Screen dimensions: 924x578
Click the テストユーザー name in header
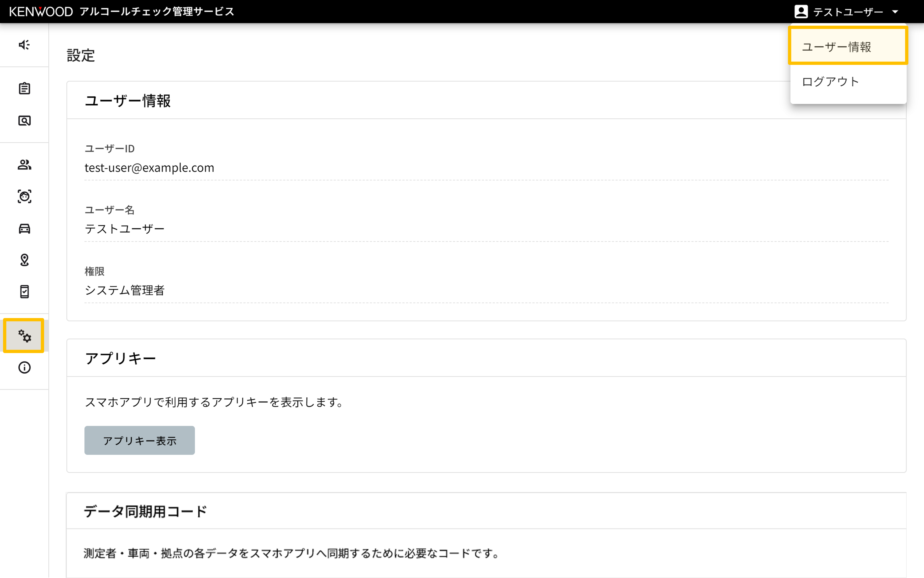(847, 12)
